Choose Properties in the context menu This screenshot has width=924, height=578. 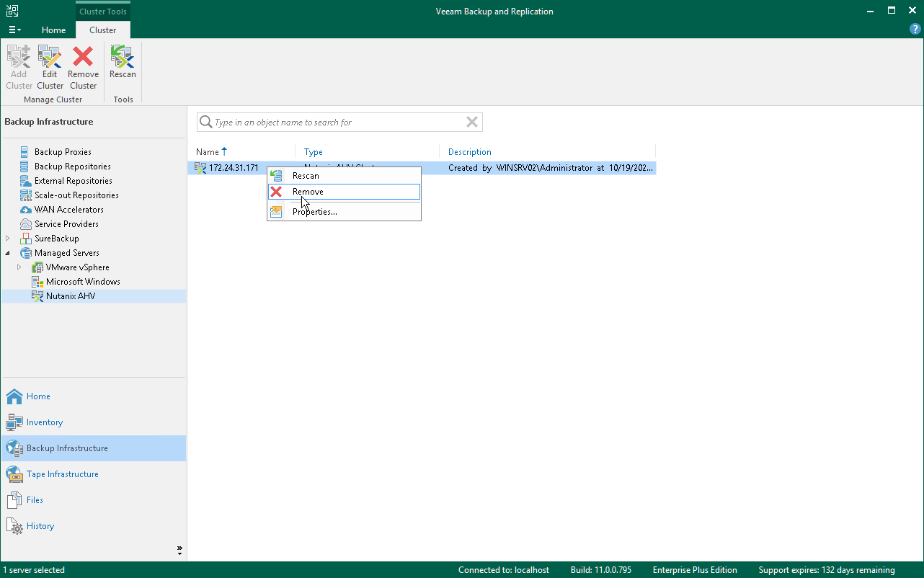tap(344, 212)
